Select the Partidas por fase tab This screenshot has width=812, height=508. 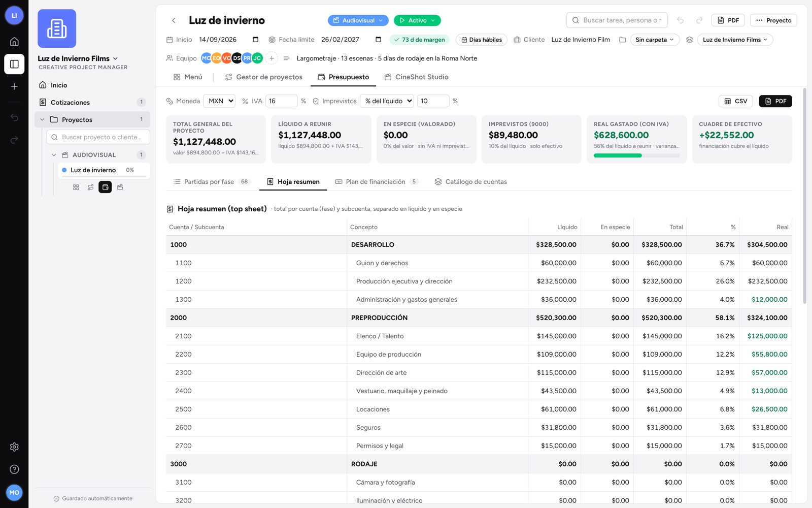point(212,182)
